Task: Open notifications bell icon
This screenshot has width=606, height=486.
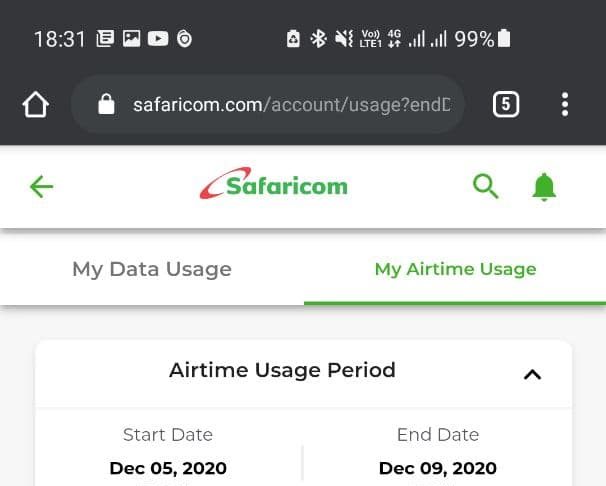Action: [x=544, y=187]
